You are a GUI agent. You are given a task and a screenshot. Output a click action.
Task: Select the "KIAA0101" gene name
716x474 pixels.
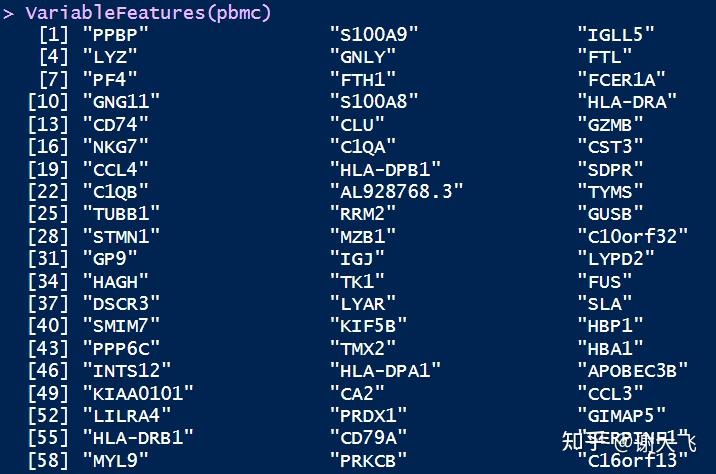138,392
